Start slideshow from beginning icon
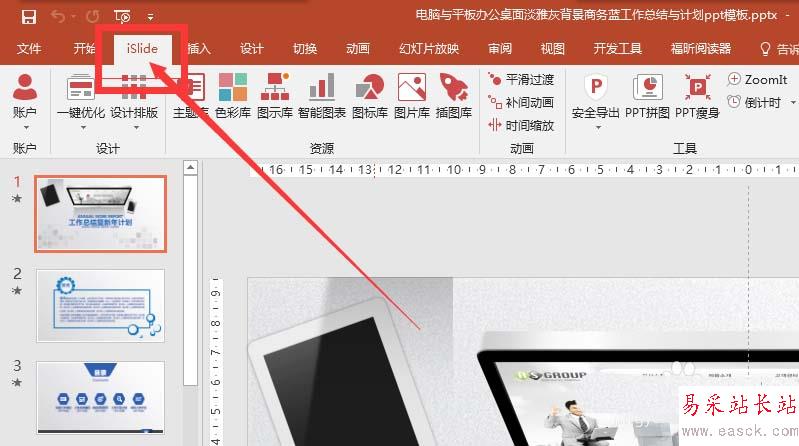 [x=122, y=17]
